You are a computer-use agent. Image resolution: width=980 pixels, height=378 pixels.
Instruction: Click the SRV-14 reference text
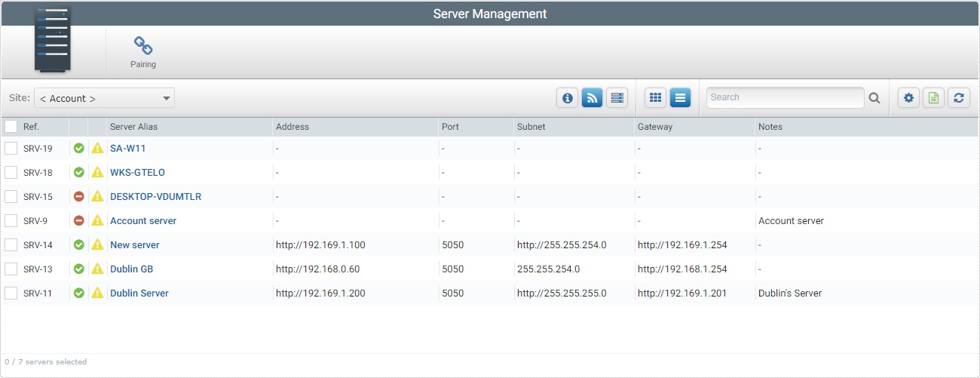click(38, 245)
